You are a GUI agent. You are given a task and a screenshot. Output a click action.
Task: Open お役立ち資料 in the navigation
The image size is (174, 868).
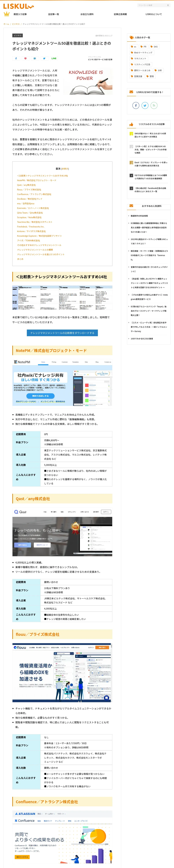pos(87,14)
